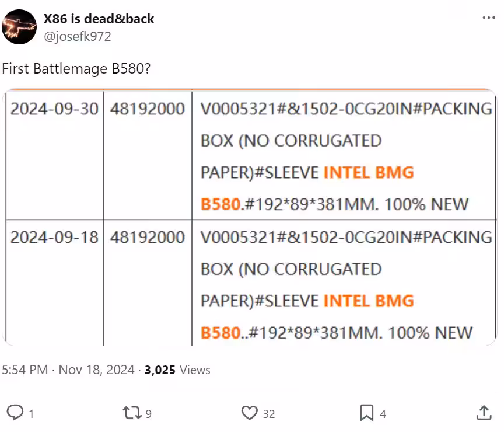Viewport: 504px width, 432px height.
Task: Click the tweet text First Battlemage B580?
Action: [x=78, y=68]
